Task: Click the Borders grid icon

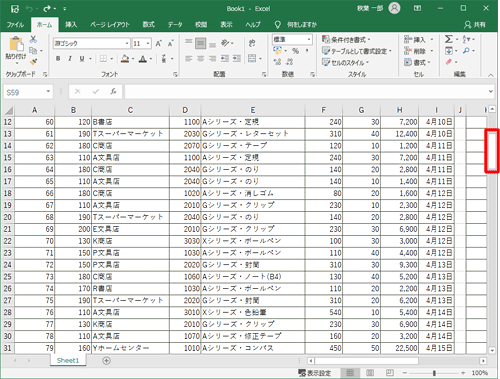Action: click(x=103, y=59)
